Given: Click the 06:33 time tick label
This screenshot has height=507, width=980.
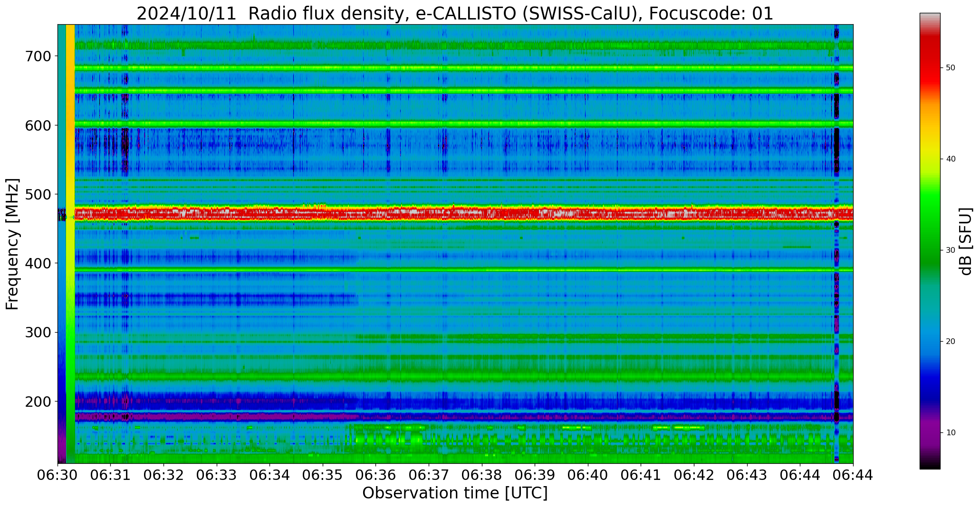Looking at the screenshot, I should coord(217,475).
